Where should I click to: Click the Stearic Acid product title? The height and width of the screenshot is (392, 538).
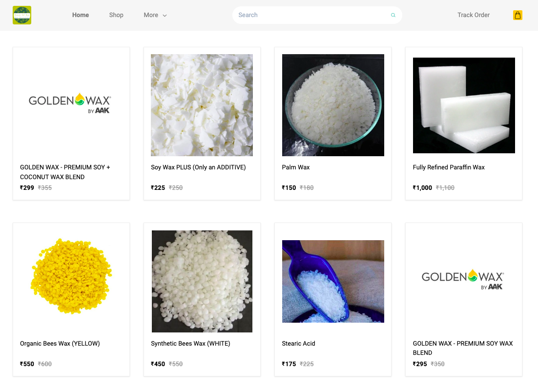[298, 344]
